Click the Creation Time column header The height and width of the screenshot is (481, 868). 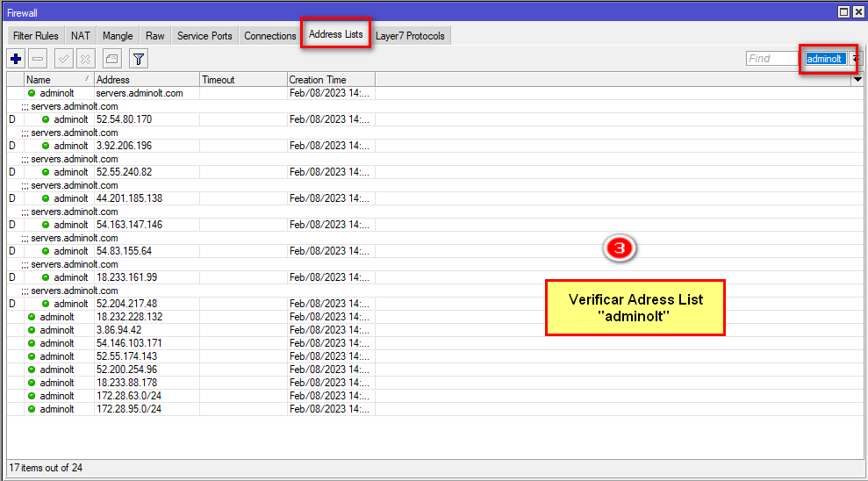click(x=330, y=80)
